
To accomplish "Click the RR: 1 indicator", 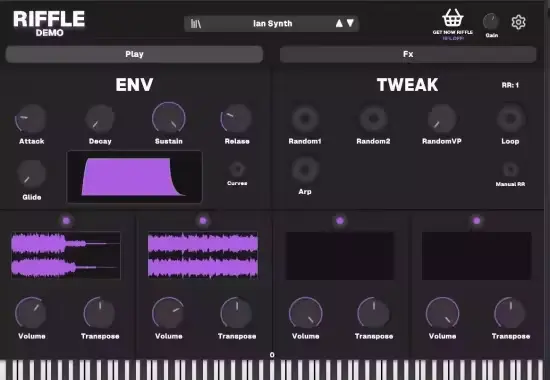I will 510,85.
